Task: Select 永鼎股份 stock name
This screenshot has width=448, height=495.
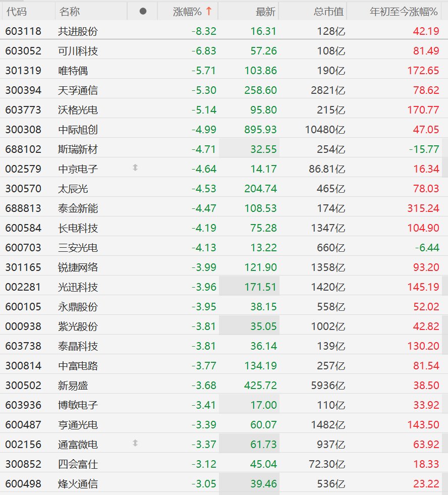Action: pos(78,306)
